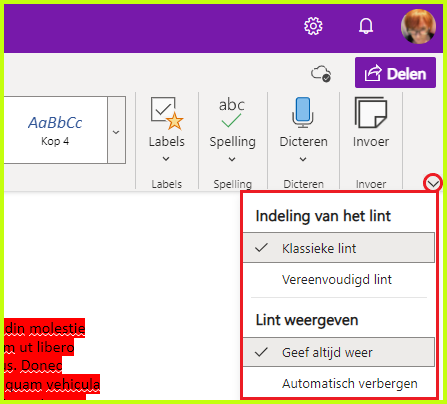
Task: Click the Labels checkbox-star icon
Action: pyautogui.click(x=167, y=113)
